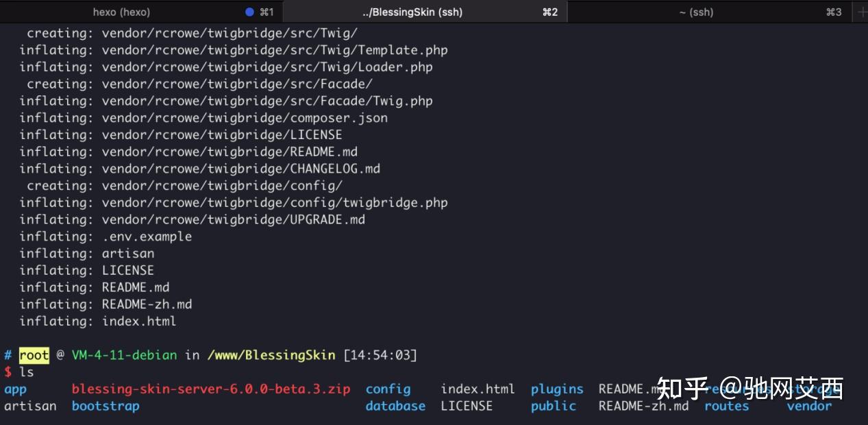Click the config directory in ls output
The width and height of the screenshot is (868, 425).
pyautogui.click(x=388, y=389)
